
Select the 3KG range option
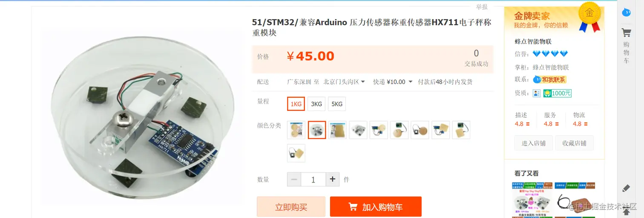[316, 104]
